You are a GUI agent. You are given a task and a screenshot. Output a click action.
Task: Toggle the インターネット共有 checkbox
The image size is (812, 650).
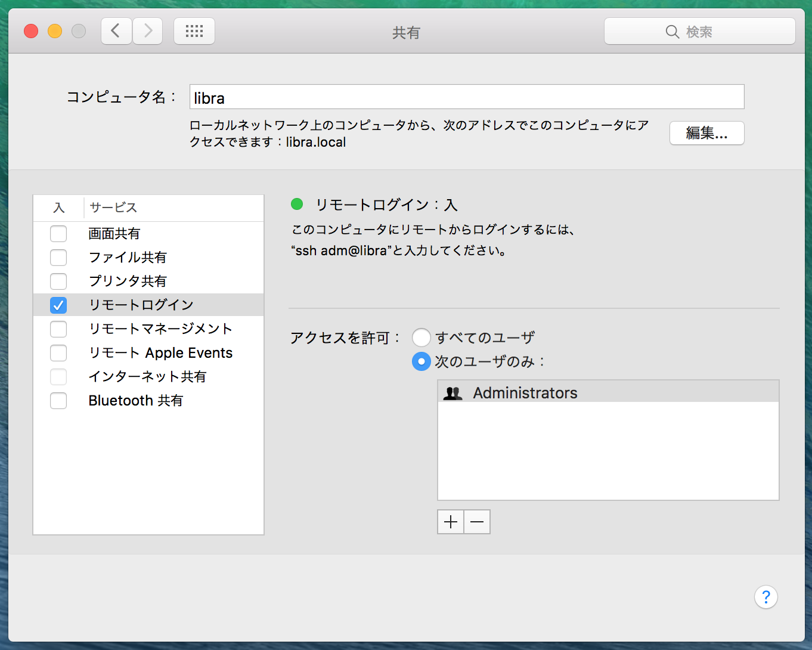point(58,377)
